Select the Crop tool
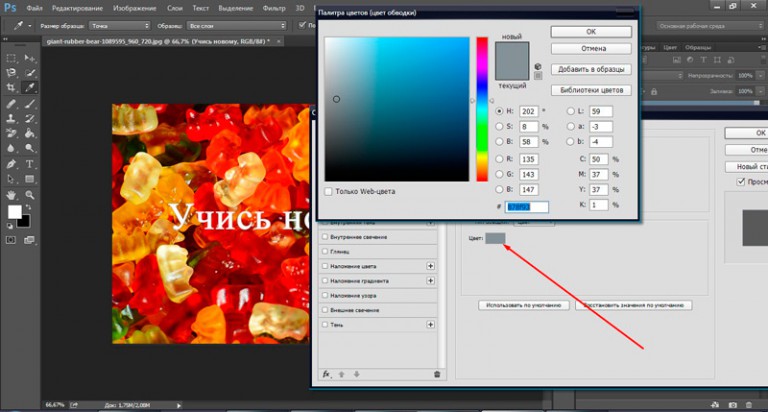Screen dimensions: 768x412 pos(11,88)
